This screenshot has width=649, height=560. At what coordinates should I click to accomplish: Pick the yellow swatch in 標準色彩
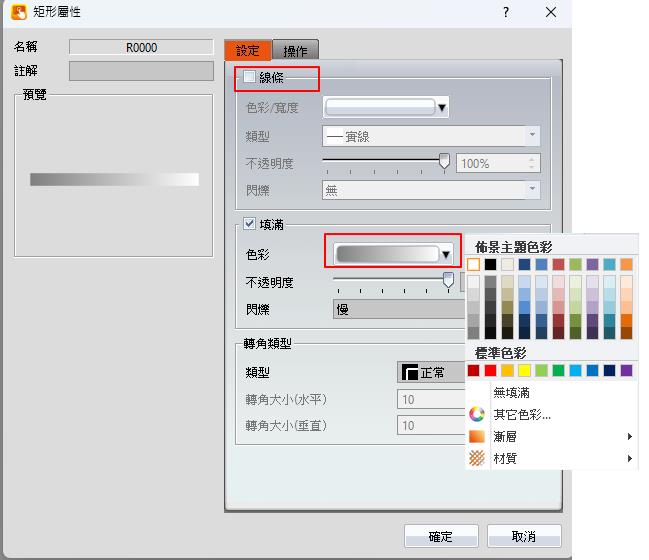[x=524, y=370]
